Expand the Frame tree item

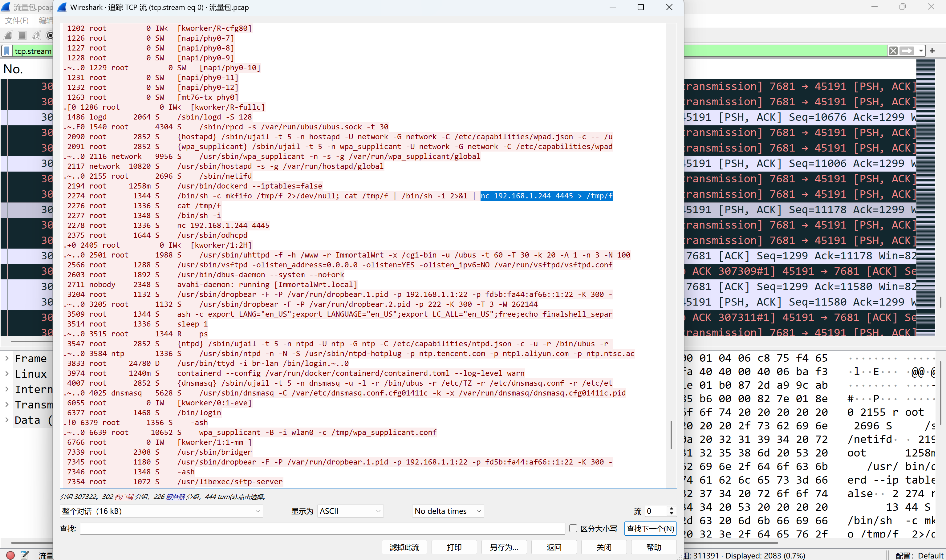coord(7,358)
